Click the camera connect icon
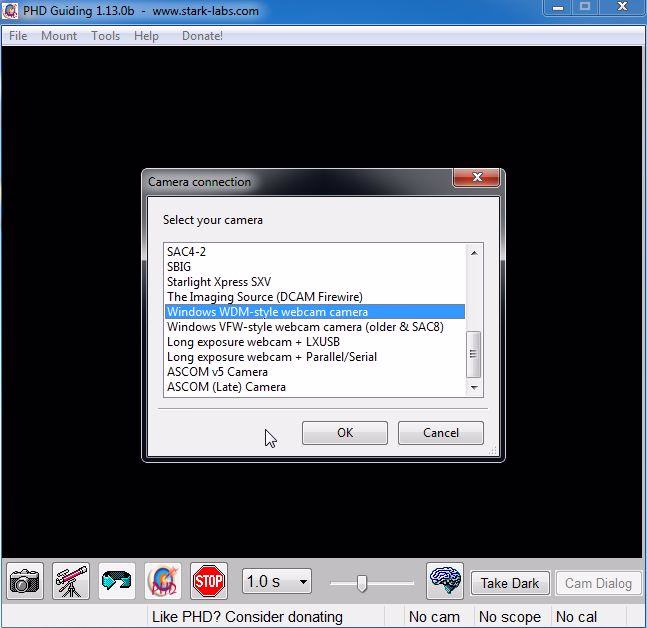This screenshot has height=628, width=647. 25,581
